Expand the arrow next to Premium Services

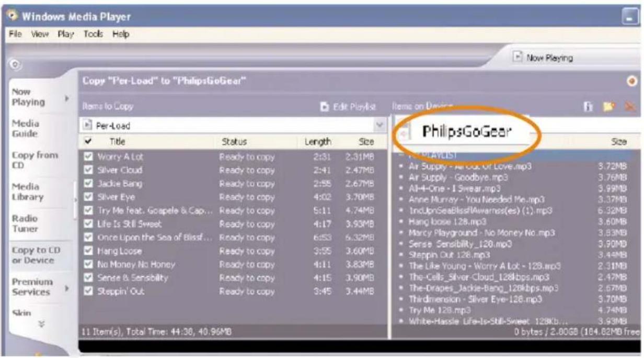66,288
